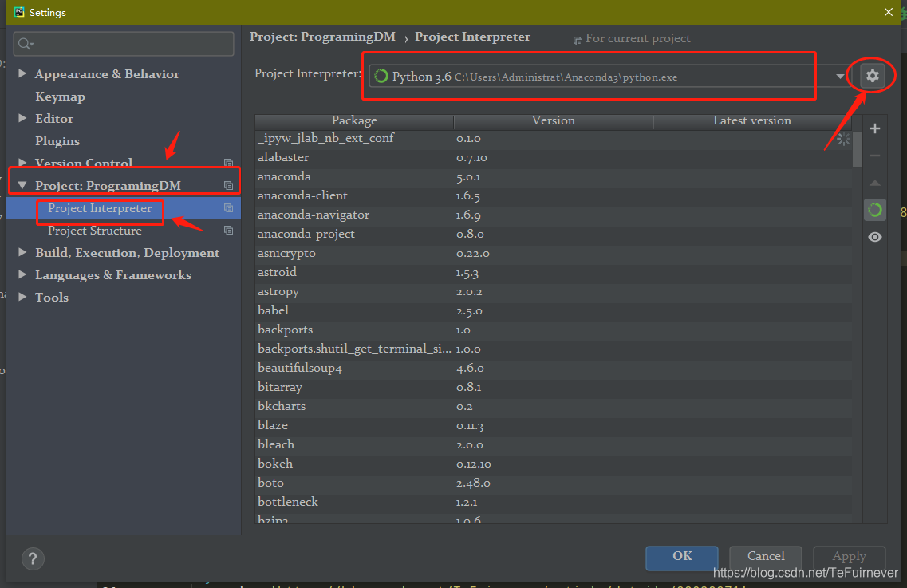
Task: Select the Python 3.6 interpreter combo box
Action: 609,77
